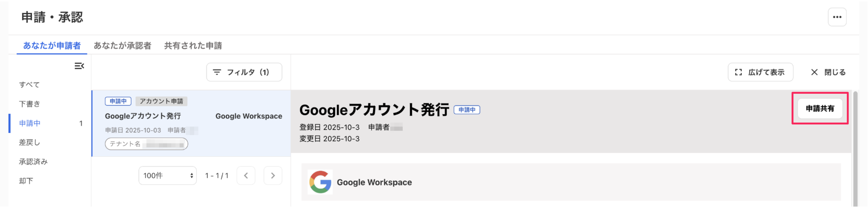This screenshot has width=868, height=208.
Task: Click the Google Workspace logo
Action: 320,182
